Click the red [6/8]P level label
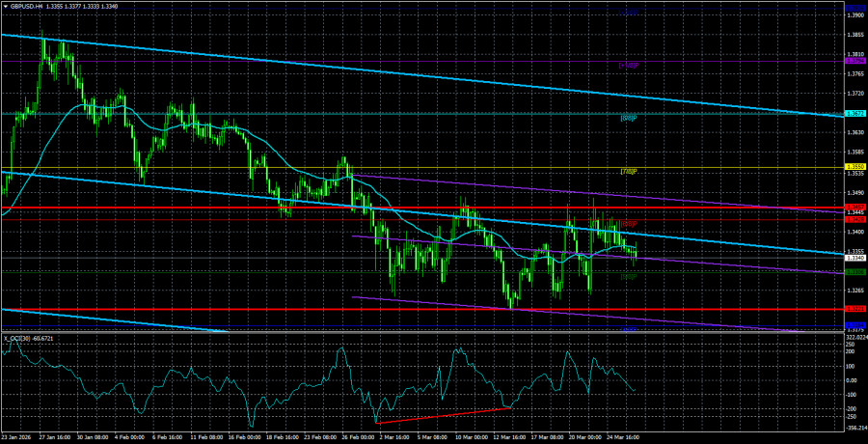The image size is (868, 444). click(x=629, y=224)
